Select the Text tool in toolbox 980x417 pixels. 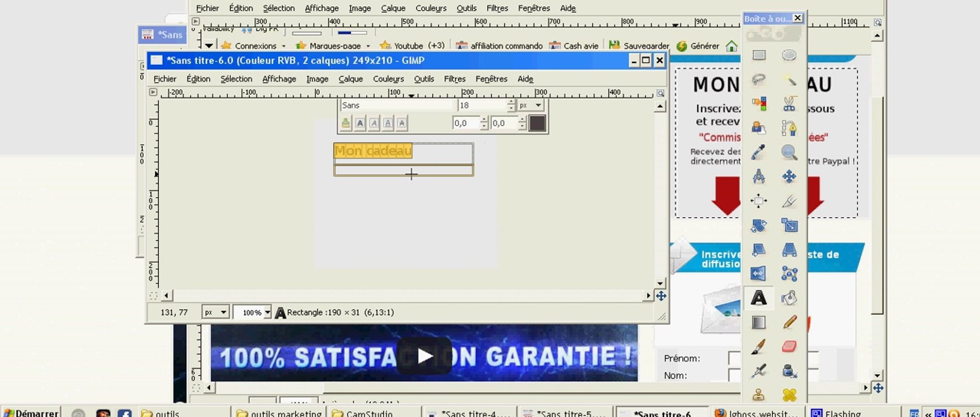point(758,298)
